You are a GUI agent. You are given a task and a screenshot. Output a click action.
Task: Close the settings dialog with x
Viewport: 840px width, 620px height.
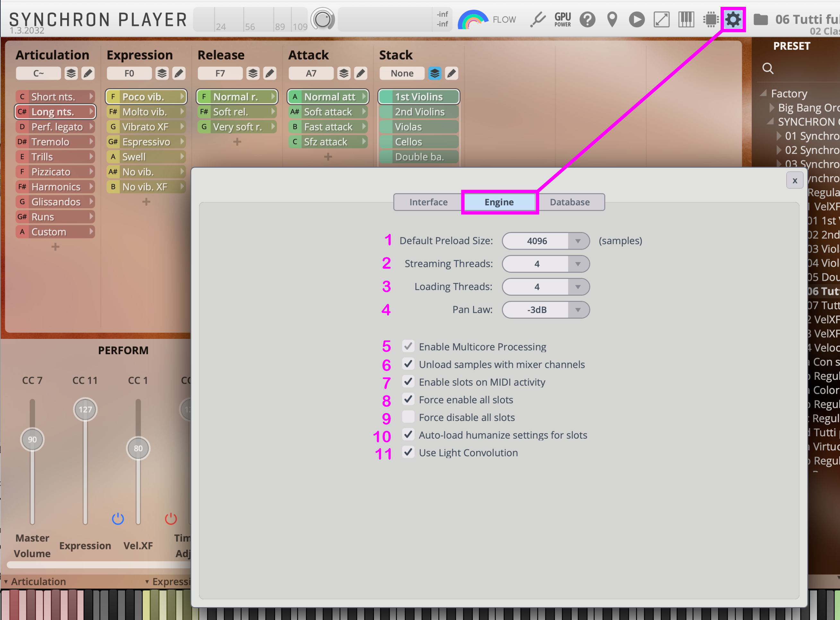coord(795,180)
